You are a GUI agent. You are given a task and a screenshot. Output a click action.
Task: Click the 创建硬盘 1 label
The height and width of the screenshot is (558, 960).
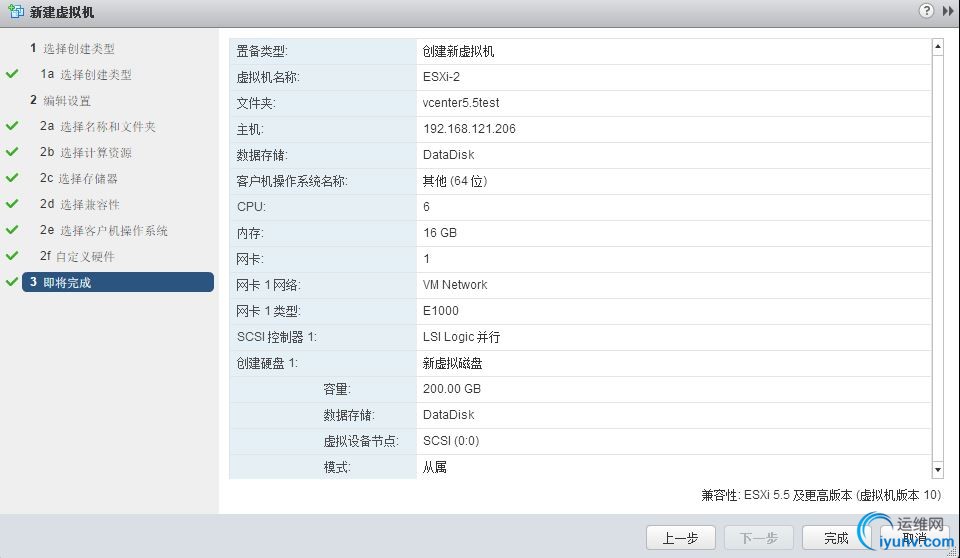pyautogui.click(x=267, y=363)
